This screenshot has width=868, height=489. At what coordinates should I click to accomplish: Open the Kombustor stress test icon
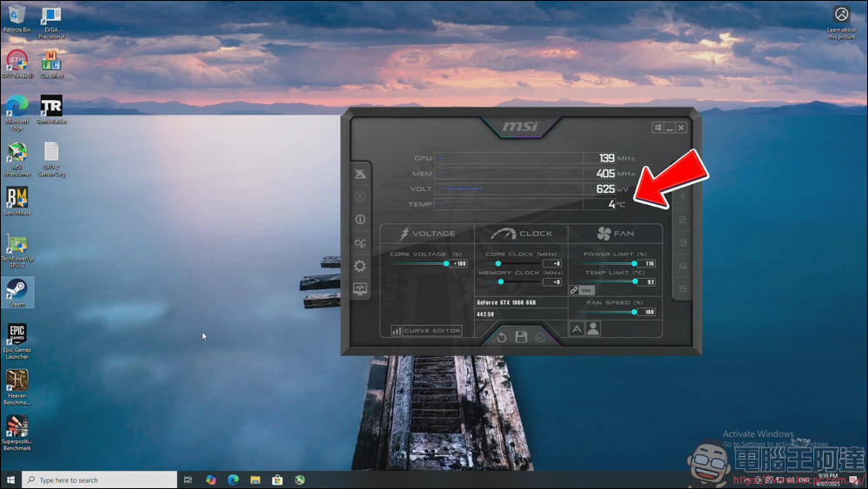click(x=360, y=196)
